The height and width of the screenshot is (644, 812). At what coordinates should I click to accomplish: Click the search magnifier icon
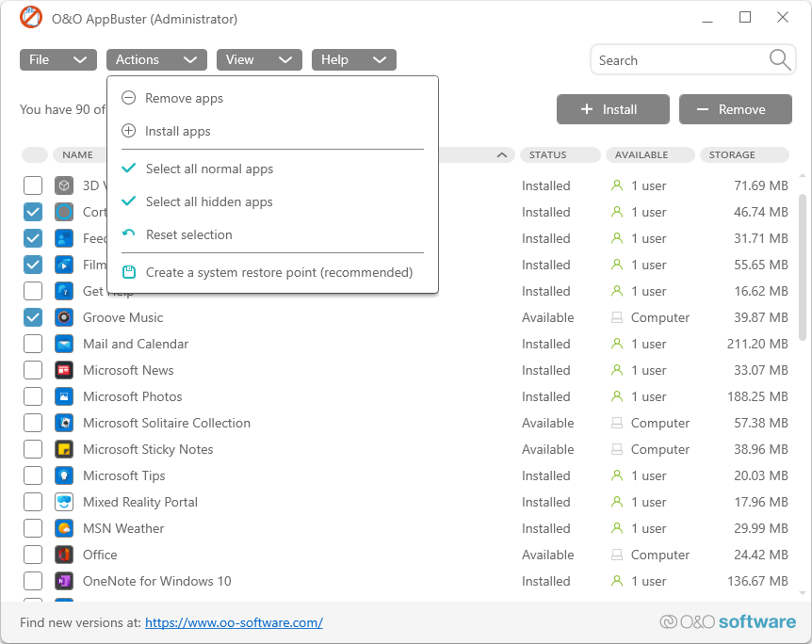click(x=779, y=60)
